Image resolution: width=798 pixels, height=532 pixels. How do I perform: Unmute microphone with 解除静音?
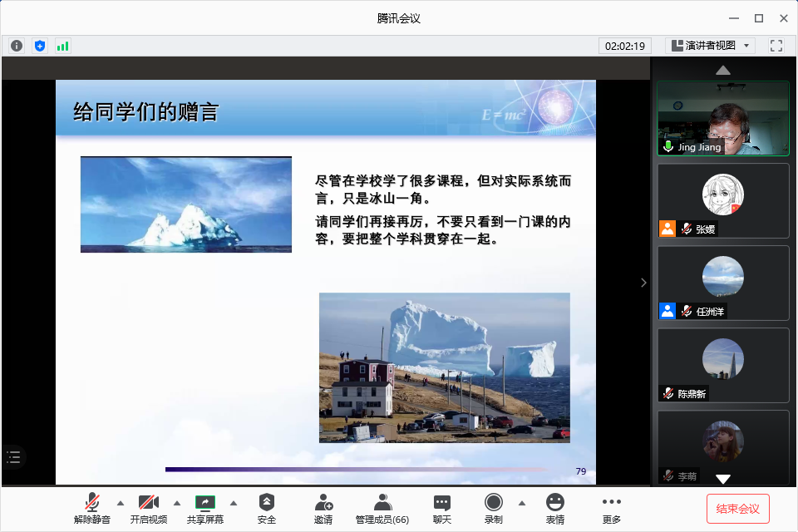[91, 508]
